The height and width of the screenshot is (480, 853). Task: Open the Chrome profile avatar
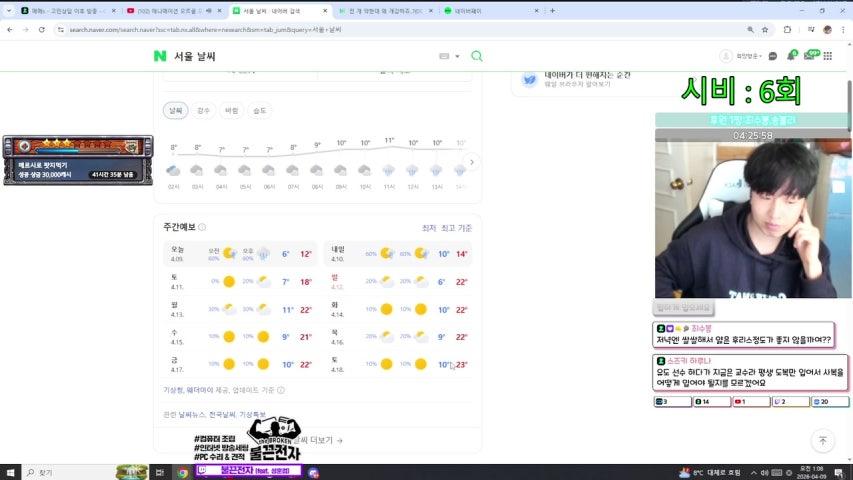(827, 29)
